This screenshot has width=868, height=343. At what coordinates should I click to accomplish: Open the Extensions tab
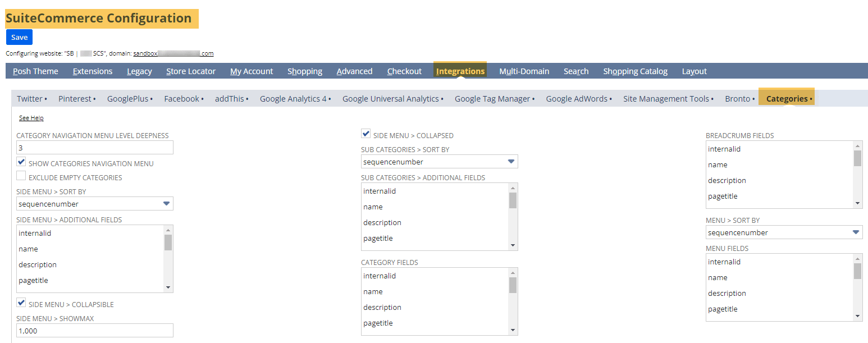tap(93, 71)
